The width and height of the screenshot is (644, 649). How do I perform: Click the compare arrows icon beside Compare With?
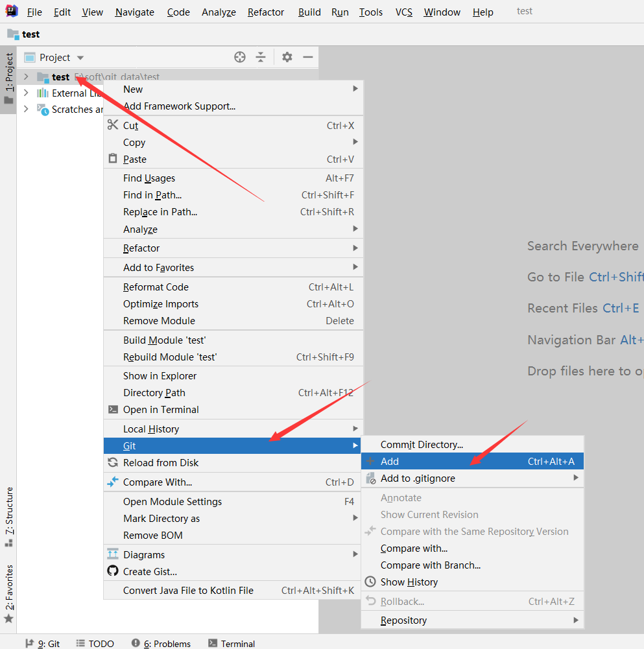[x=113, y=482]
